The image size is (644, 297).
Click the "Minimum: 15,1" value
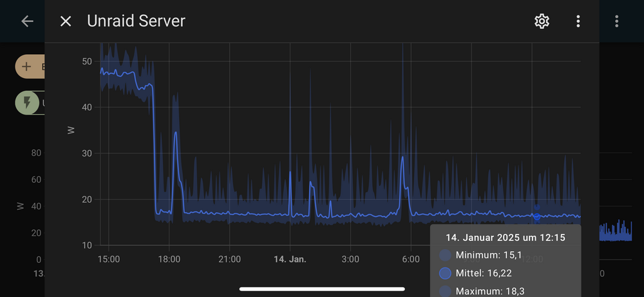[489, 255]
